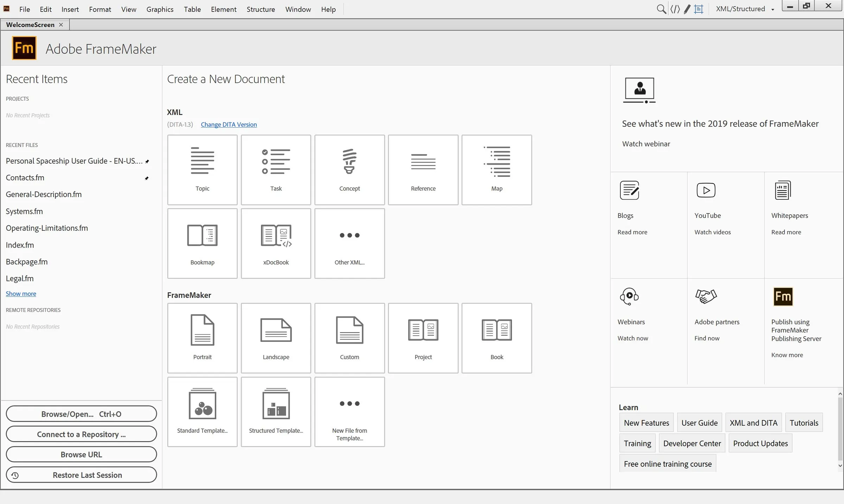Unpin Contacts.fm from recent files
Image resolution: width=844 pixels, height=504 pixels.
pos(147,178)
